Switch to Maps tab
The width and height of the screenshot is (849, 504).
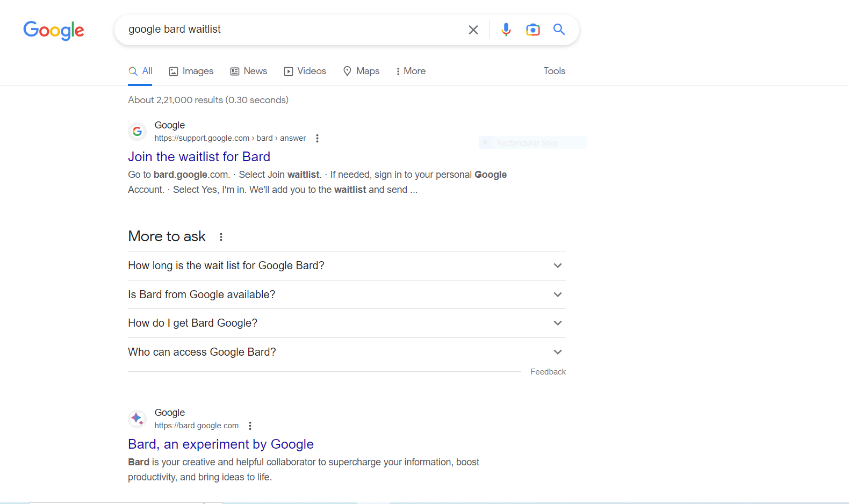point(361,71)
